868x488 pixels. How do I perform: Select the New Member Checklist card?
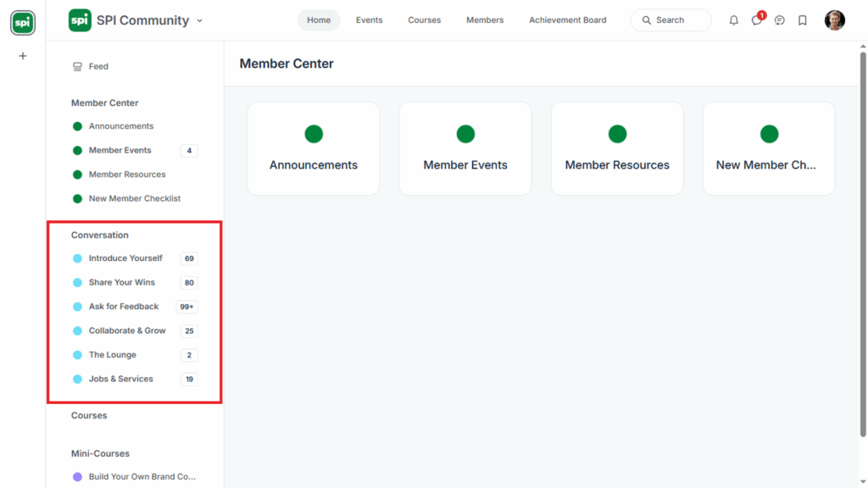[768, 149]
